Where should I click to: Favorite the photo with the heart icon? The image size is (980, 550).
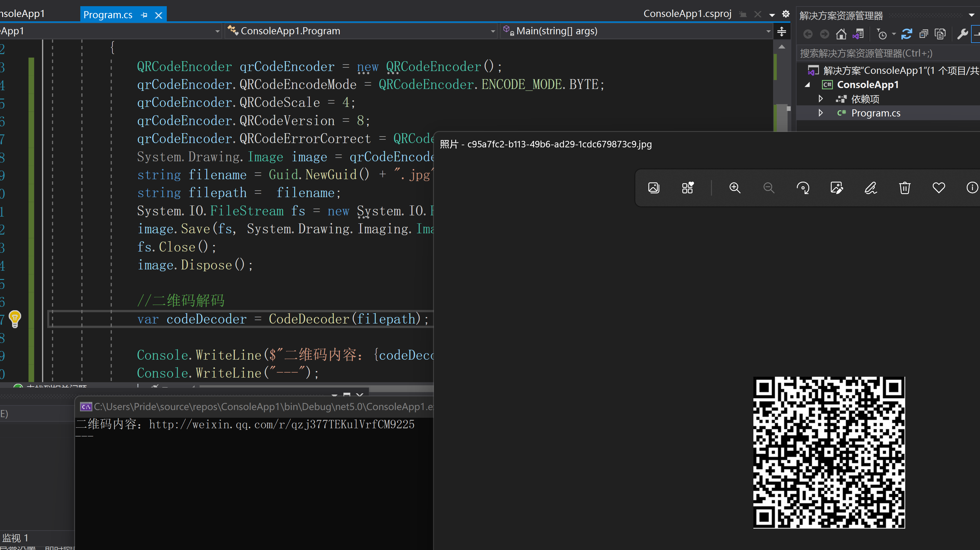[x=939, y=188]
